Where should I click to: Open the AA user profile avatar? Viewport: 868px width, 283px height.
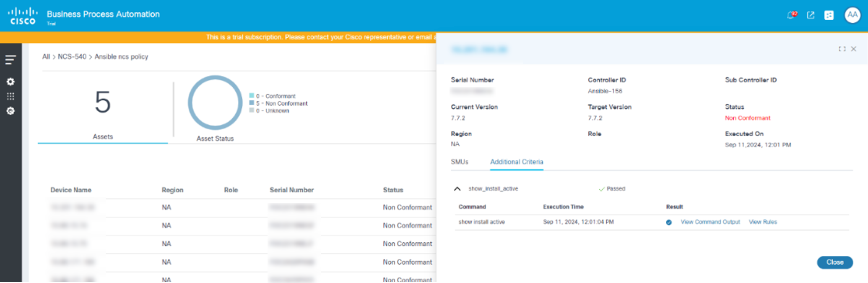(x=852, y=15)
